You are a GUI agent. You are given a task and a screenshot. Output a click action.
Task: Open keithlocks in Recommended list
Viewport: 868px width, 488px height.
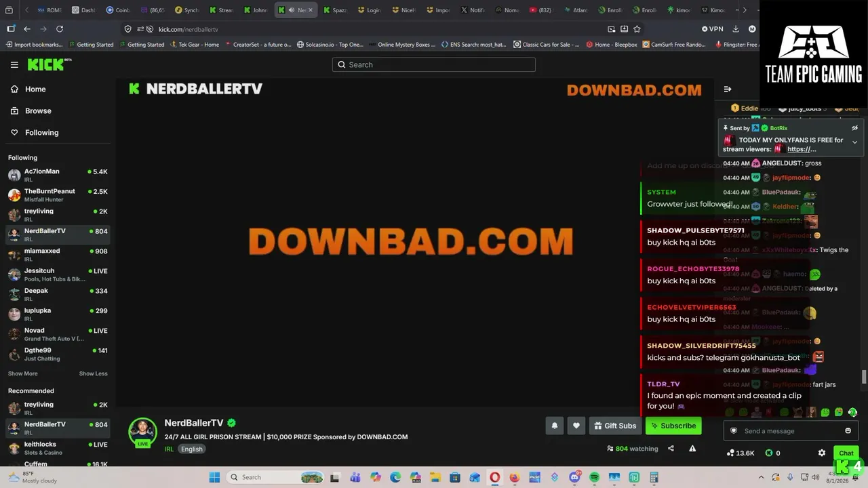point(58,447)
